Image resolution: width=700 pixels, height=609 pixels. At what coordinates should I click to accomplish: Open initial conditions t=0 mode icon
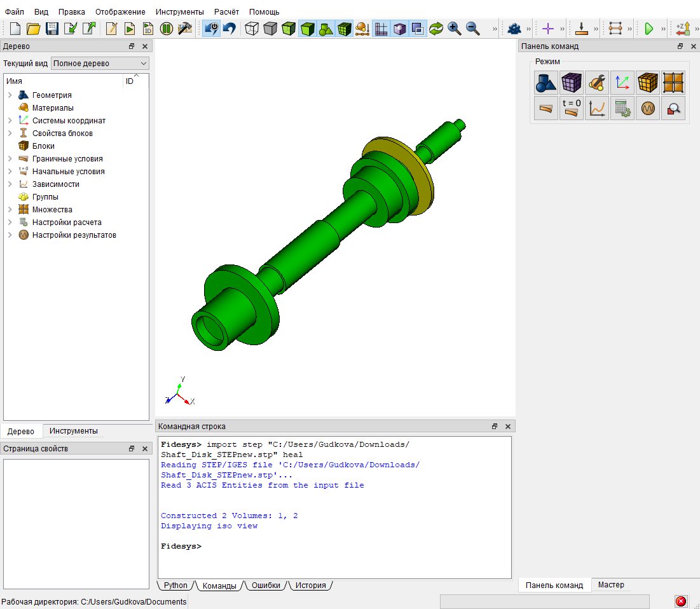point(572,108)
